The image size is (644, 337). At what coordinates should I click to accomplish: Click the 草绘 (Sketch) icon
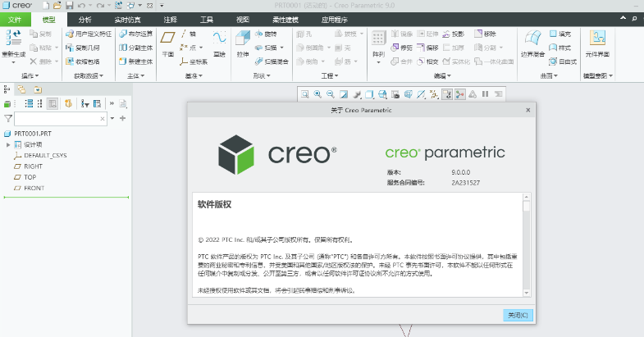tap(219, 40)
